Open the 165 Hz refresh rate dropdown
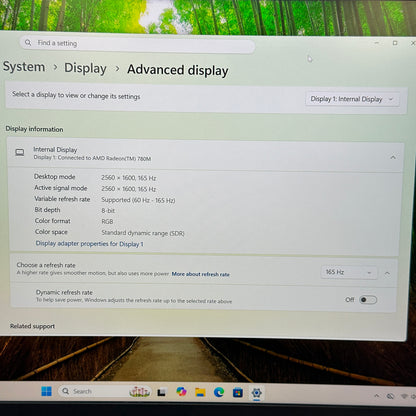416x416 pixels. (x=349, y=272)
